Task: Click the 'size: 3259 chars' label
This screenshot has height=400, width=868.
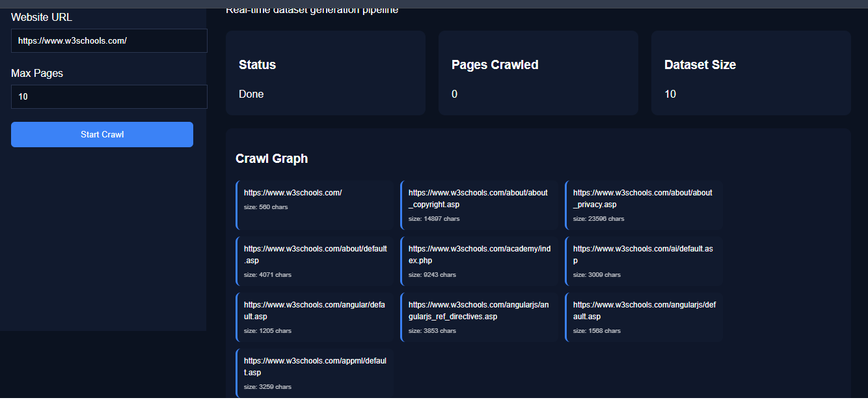Action: [267, 387]
